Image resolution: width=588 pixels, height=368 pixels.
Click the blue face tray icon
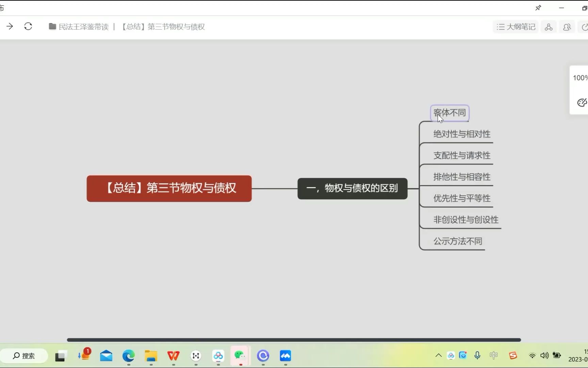click(463, 355)
